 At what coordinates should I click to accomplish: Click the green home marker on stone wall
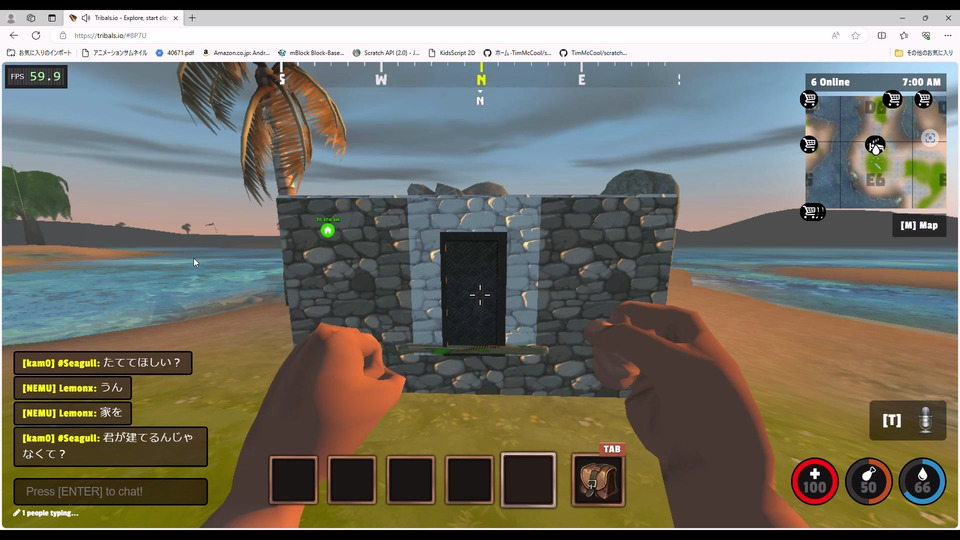(328, 230)
